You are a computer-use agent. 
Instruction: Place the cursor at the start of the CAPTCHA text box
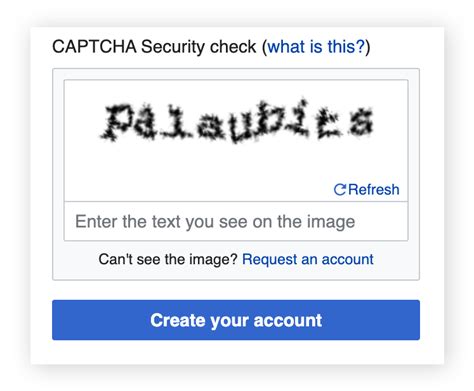point(77,221)
